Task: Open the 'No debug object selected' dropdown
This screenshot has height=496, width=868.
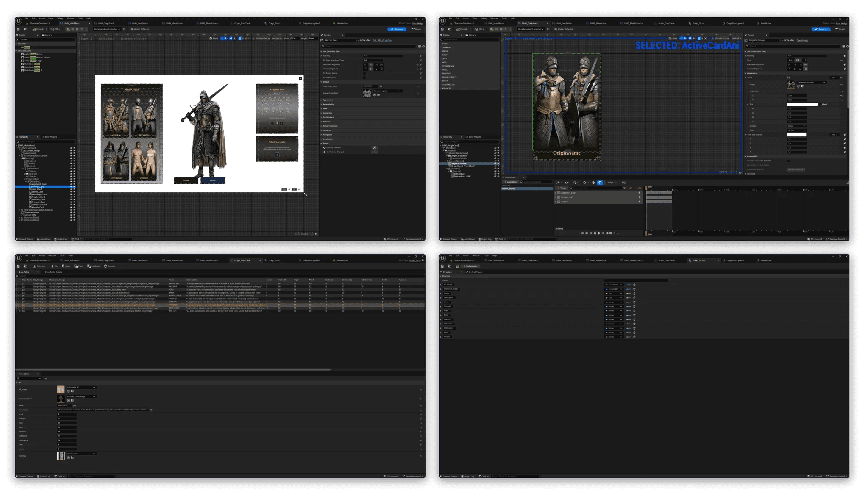Action: point(107,29)
